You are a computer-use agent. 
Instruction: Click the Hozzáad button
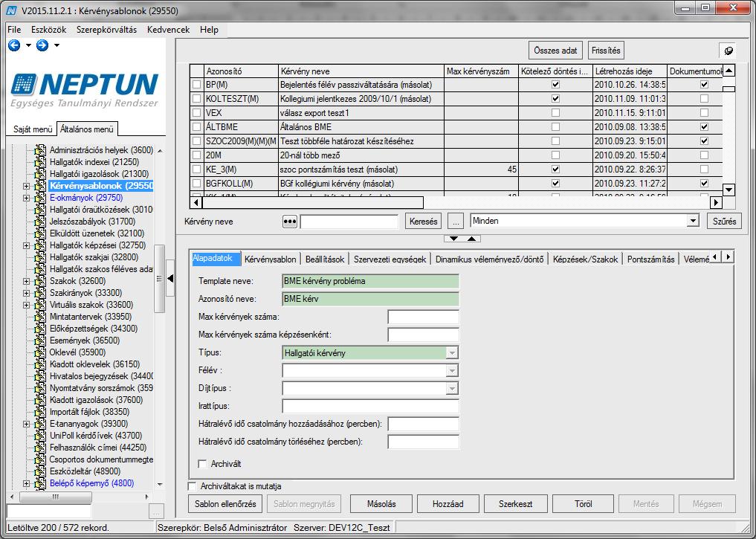[448, 504]
